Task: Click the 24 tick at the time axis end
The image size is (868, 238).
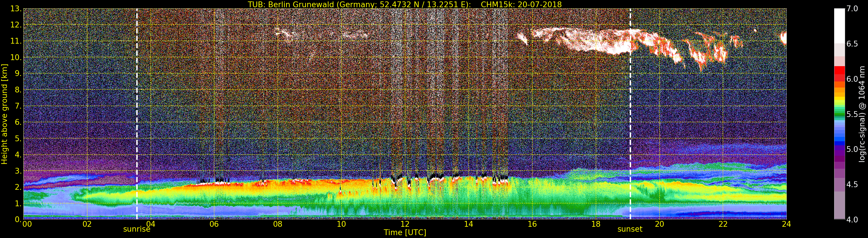Action: point(786,224)
